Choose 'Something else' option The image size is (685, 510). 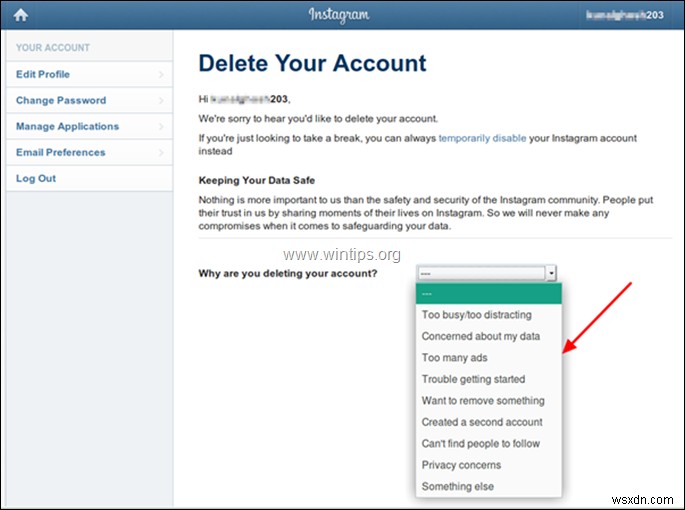[488, 486]
